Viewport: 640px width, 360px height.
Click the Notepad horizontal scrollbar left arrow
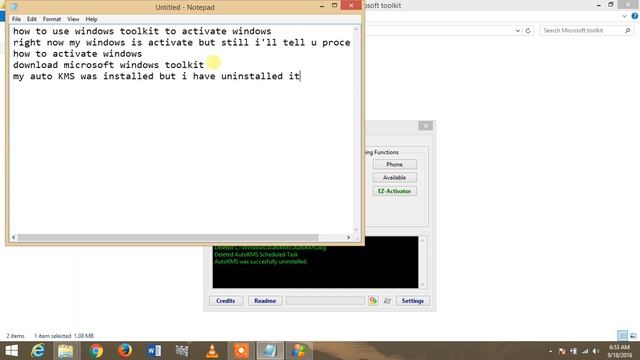[13, 237]
